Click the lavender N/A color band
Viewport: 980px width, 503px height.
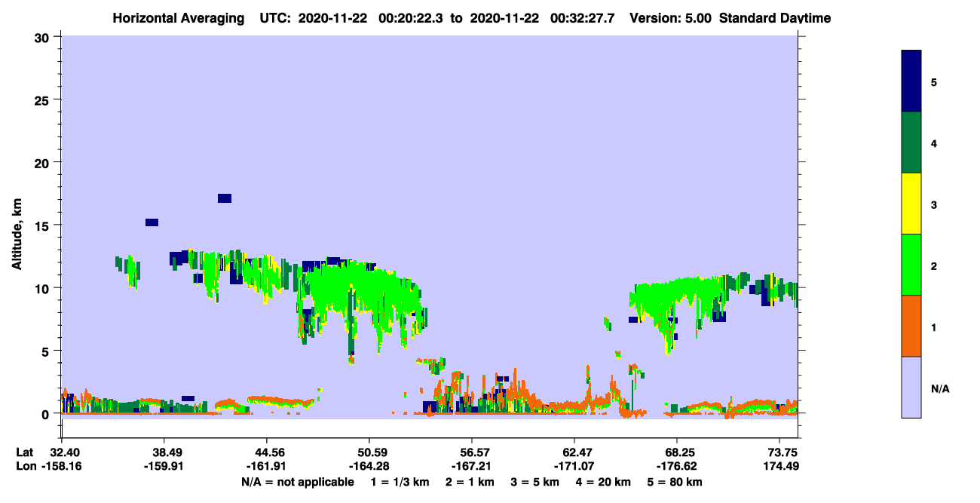pyautogui.click(x=911, y=387)
